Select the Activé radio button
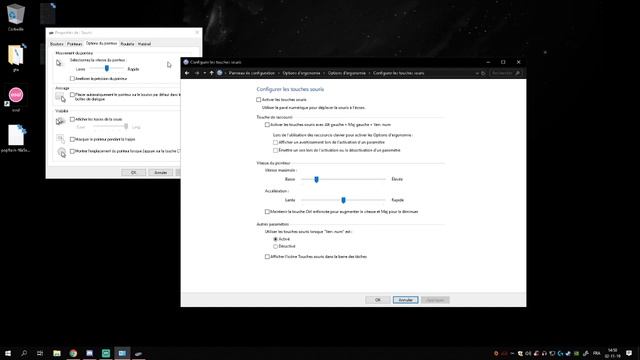 pyautogui.click(x=276, y=239)
